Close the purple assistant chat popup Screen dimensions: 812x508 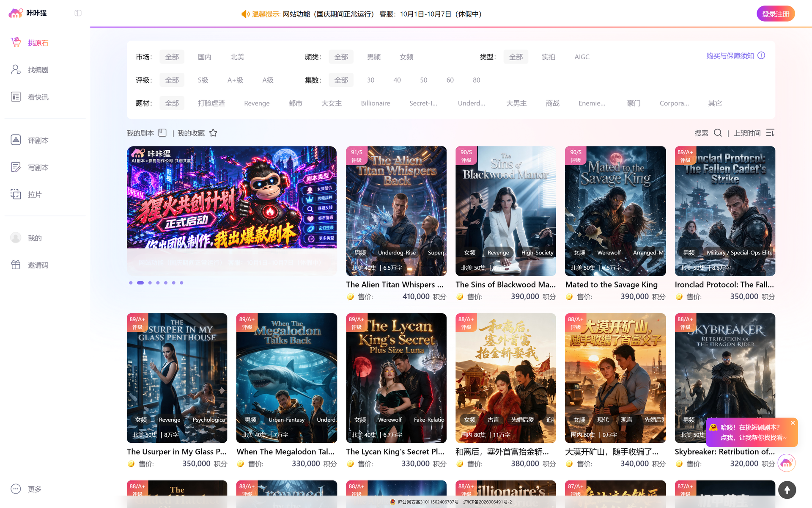click(x=793, y=422)
